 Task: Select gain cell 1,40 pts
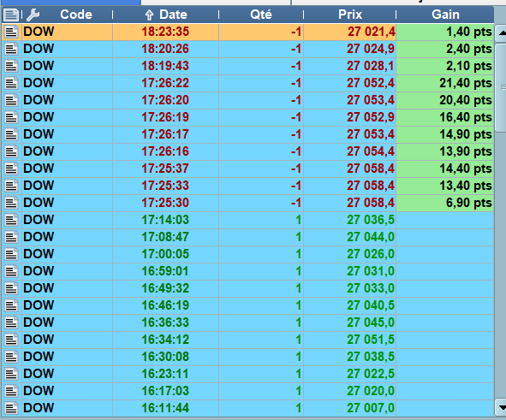point(444,32)
